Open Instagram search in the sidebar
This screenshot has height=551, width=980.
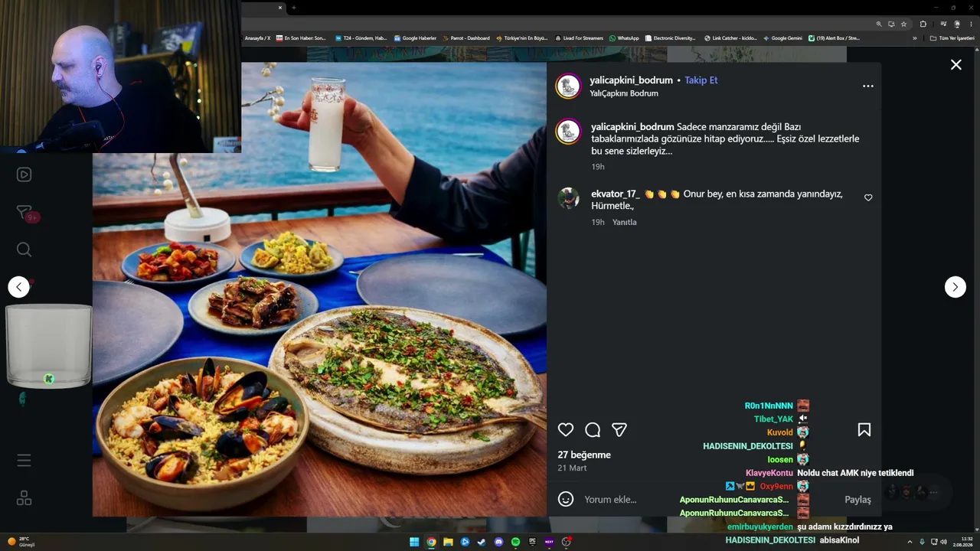pyautogui.click(x=24, y=249)
